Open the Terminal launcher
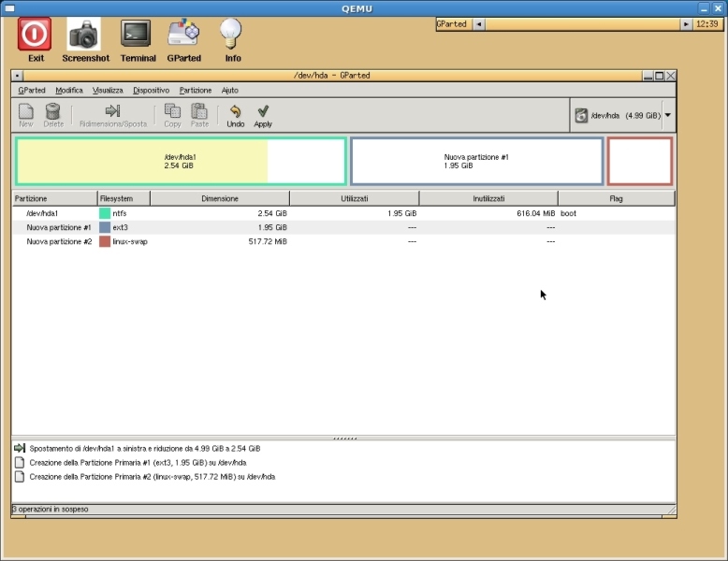The height and width of the screenshot is (561, 728). point(136,34)
